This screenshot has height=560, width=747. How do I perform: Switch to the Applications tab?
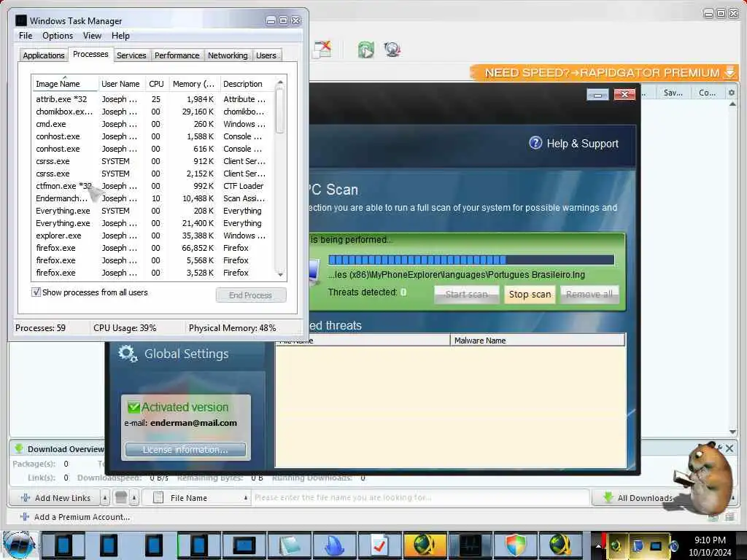pyautogui.click(x=43, y=55)
